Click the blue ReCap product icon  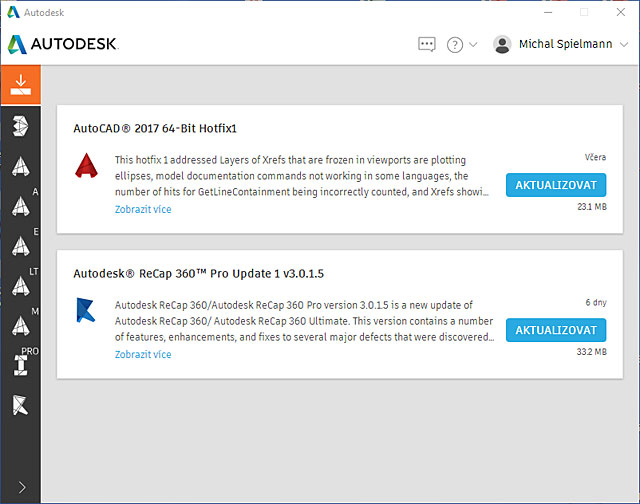tap(86, 310)
